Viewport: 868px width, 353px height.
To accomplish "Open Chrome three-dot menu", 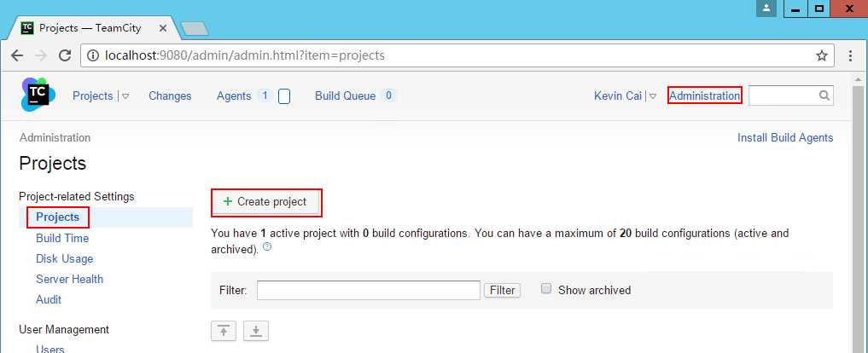I will pyautogui.click(x=851, y=55).
